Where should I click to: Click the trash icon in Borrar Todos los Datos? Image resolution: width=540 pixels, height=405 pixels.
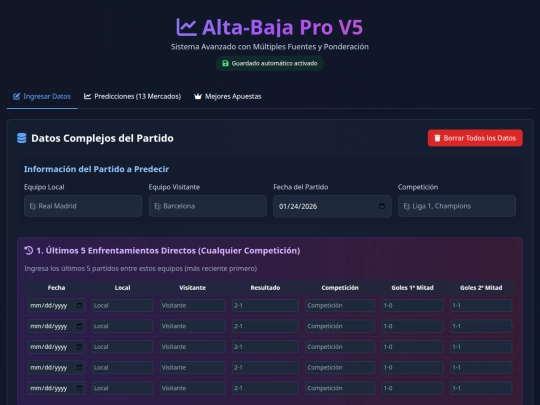pos(437,138)
